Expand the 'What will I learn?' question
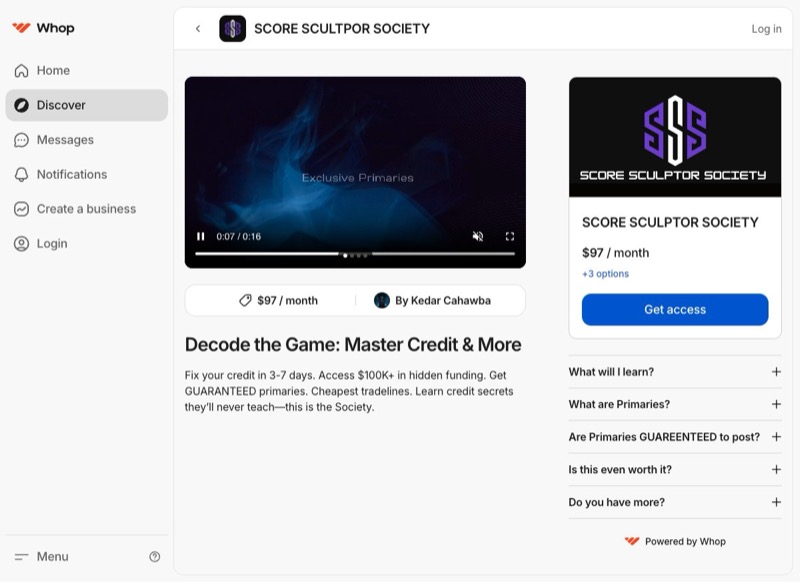800x582 pixels. [674, 371]
